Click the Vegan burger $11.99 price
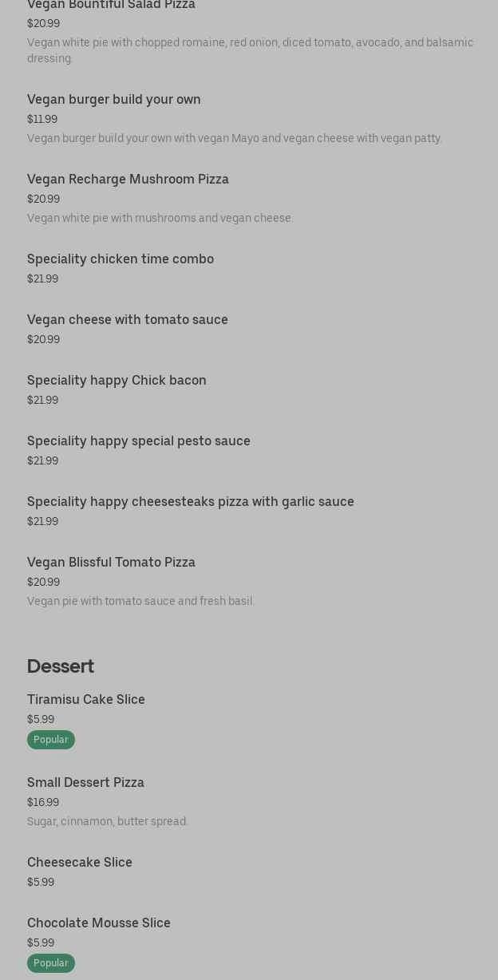 tap(42, 119)
